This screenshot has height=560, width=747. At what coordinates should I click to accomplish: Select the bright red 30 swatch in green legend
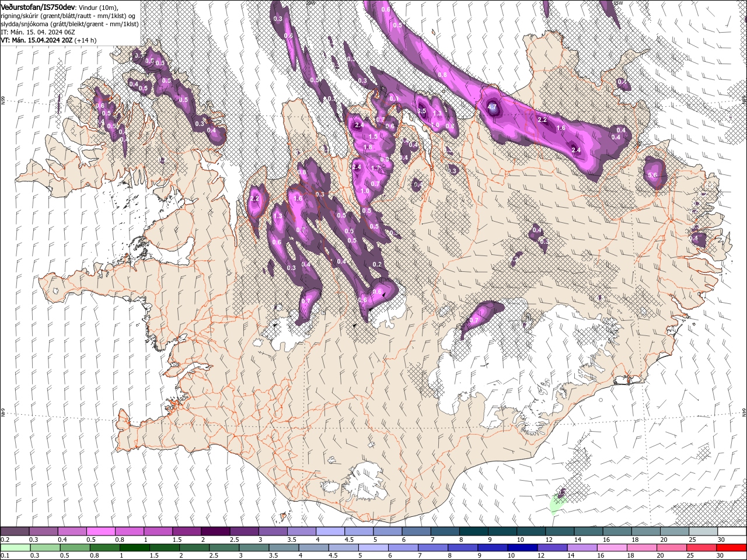click(x=731, y=548)
